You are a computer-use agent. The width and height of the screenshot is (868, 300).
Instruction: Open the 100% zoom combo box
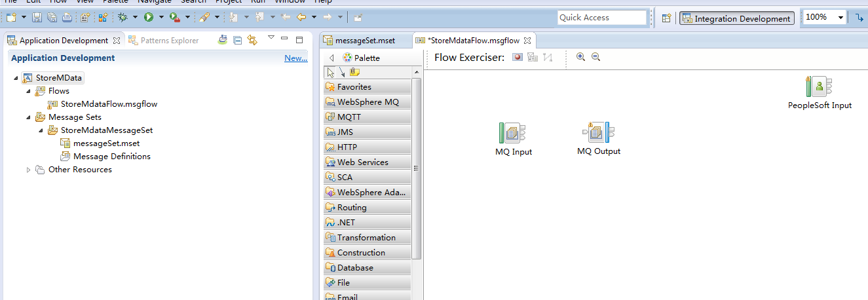point(825,18)
